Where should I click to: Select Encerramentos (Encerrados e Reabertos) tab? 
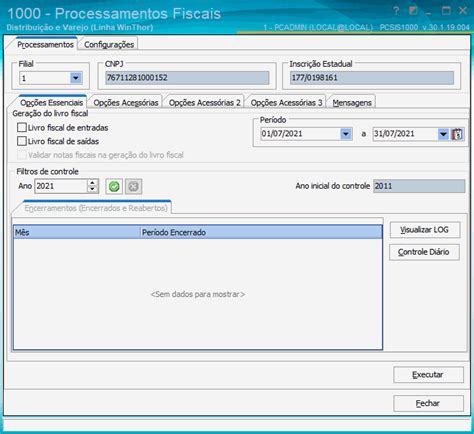coord(96,208)
